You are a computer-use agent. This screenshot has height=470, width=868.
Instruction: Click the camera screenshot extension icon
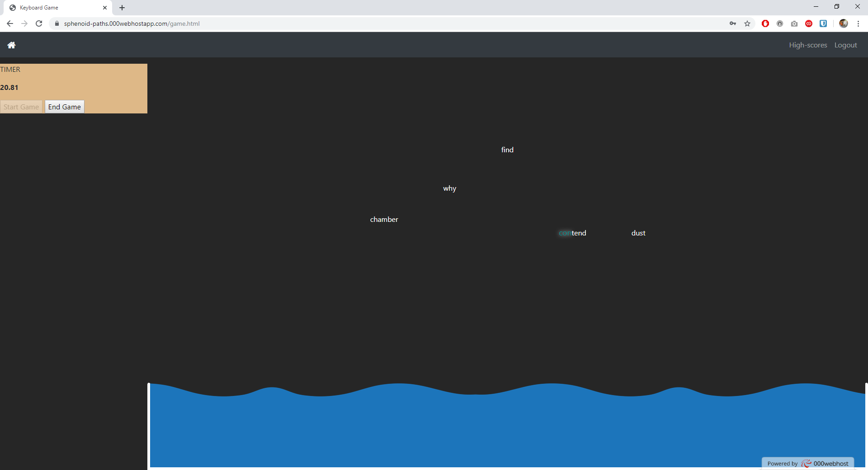coord(794,23)
